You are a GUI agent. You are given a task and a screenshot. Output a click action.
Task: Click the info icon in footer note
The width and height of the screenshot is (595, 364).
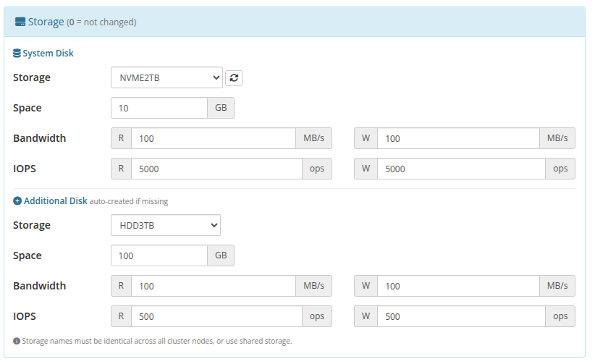[17, 341]
